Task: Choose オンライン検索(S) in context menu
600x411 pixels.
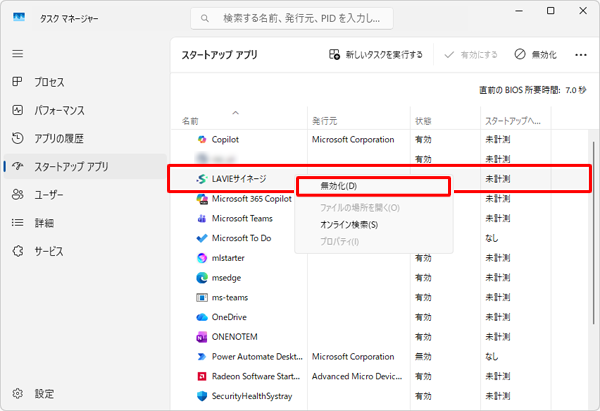Action: pyautogui.click(x=349, y=225)
